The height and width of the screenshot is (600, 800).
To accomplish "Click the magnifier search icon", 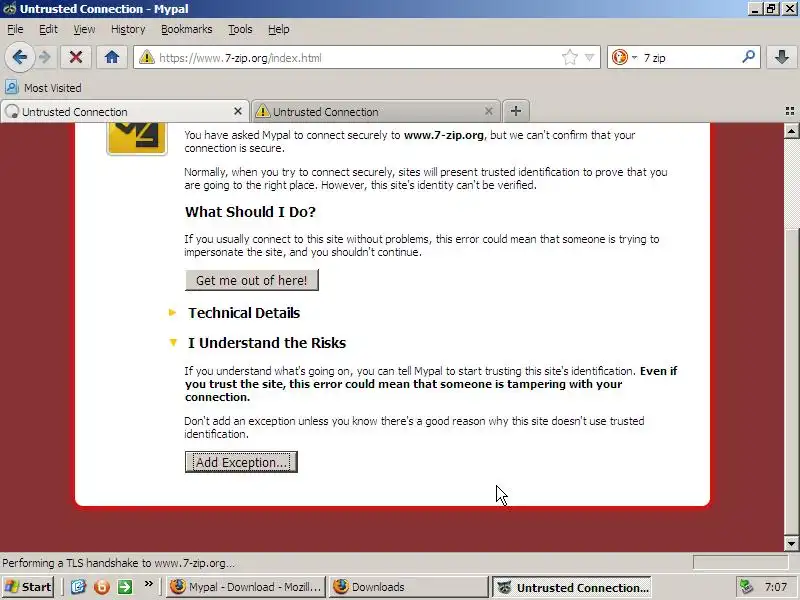I will [748, 57].
